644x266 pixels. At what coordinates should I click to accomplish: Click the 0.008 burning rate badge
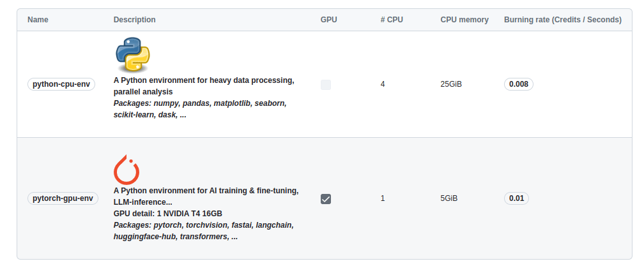pos(518,84)
